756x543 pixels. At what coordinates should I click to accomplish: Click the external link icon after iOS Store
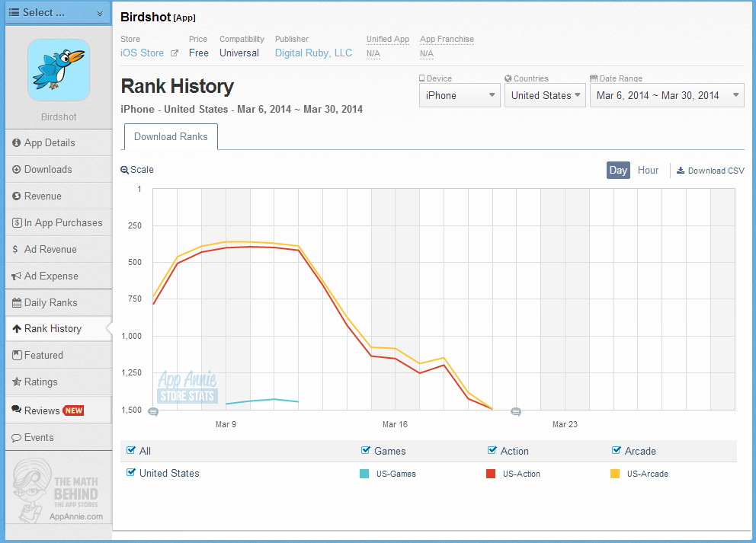[175, 53]
